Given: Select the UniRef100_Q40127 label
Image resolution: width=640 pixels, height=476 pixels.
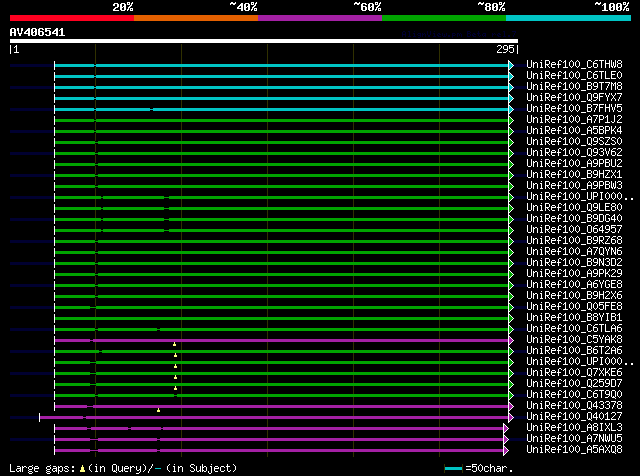Looking at the screenshot, I should (574, 417).
